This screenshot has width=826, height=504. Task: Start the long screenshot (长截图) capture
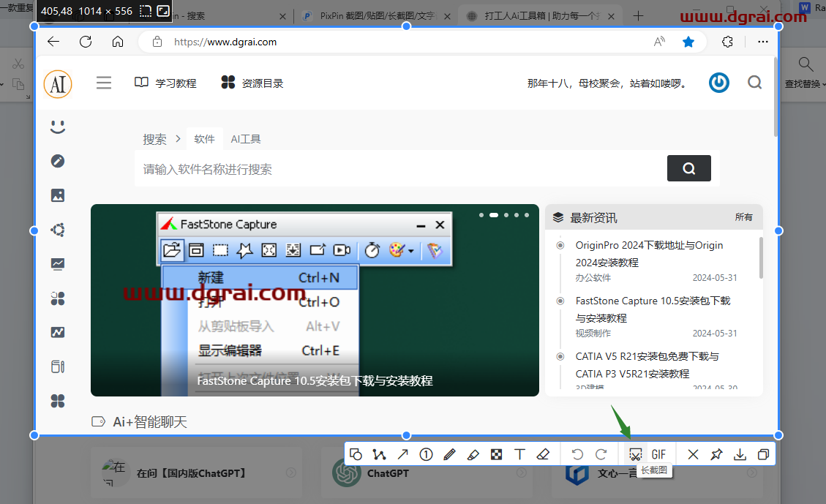[636, 454]
